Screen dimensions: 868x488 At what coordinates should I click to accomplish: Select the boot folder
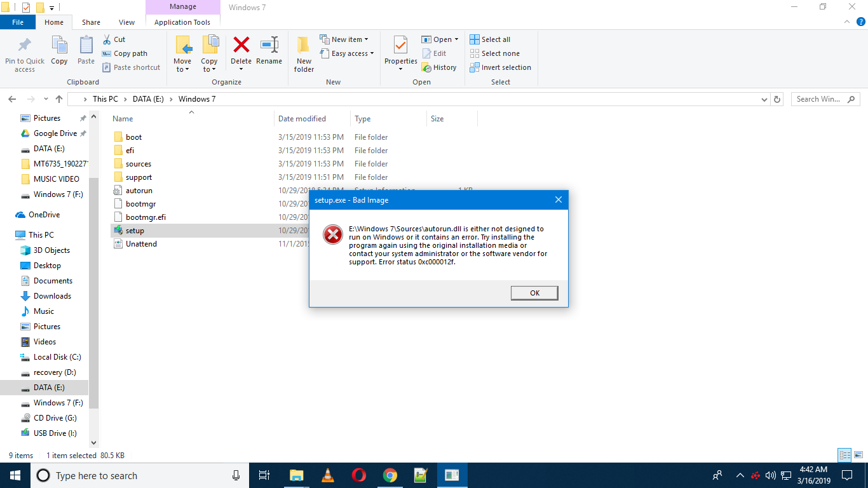click(133, 137)
